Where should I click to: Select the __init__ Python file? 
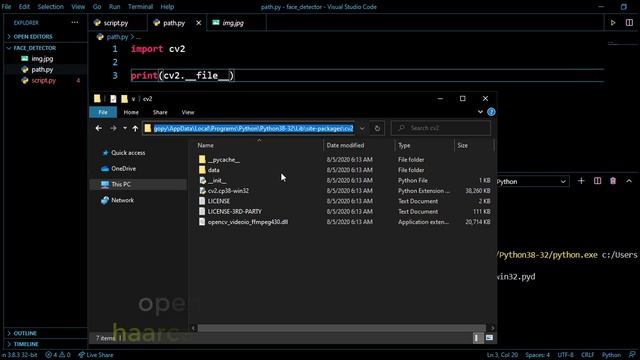tap(217, 180)
